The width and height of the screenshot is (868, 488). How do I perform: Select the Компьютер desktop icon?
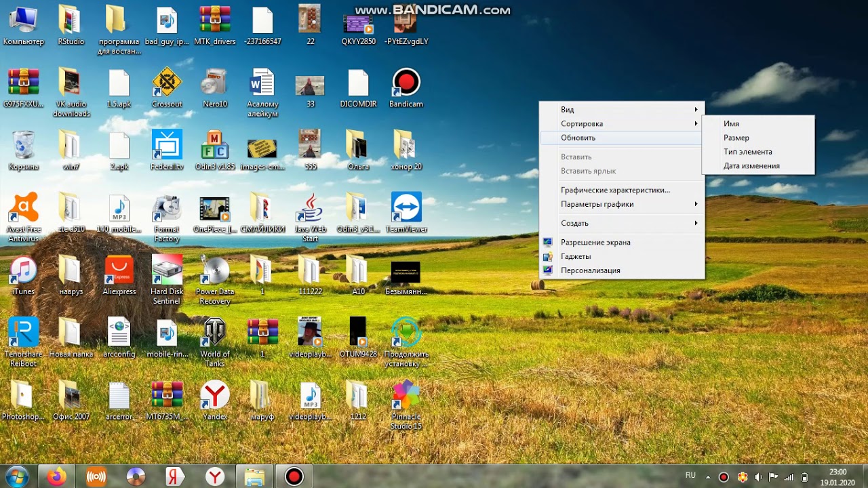[23, 25]
